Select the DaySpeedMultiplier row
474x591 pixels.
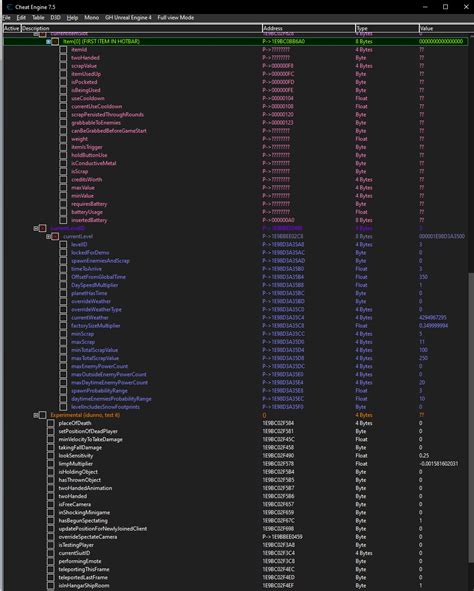pos(95,285)
